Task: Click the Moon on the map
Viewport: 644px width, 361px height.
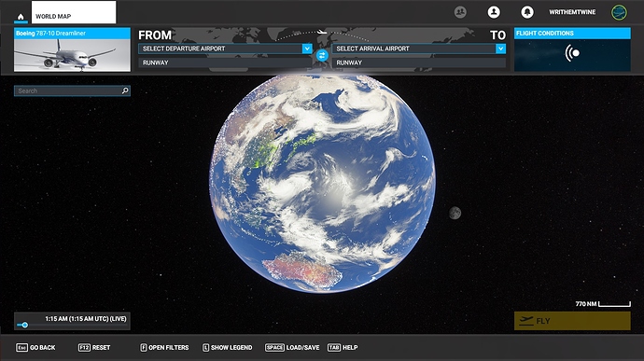Action: (455, 213)
